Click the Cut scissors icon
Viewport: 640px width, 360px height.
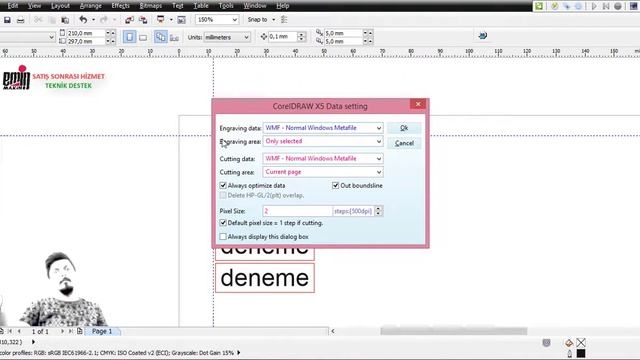coord(38,20)
